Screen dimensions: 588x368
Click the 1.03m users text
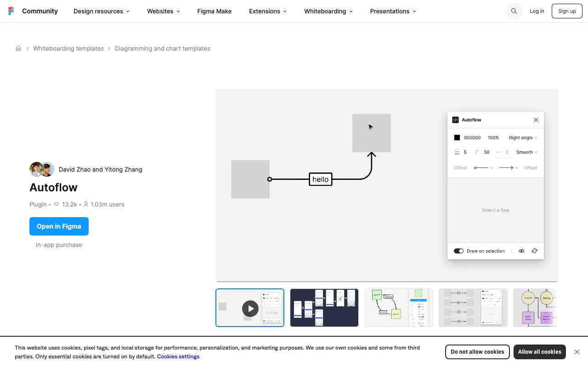(107, 204)
